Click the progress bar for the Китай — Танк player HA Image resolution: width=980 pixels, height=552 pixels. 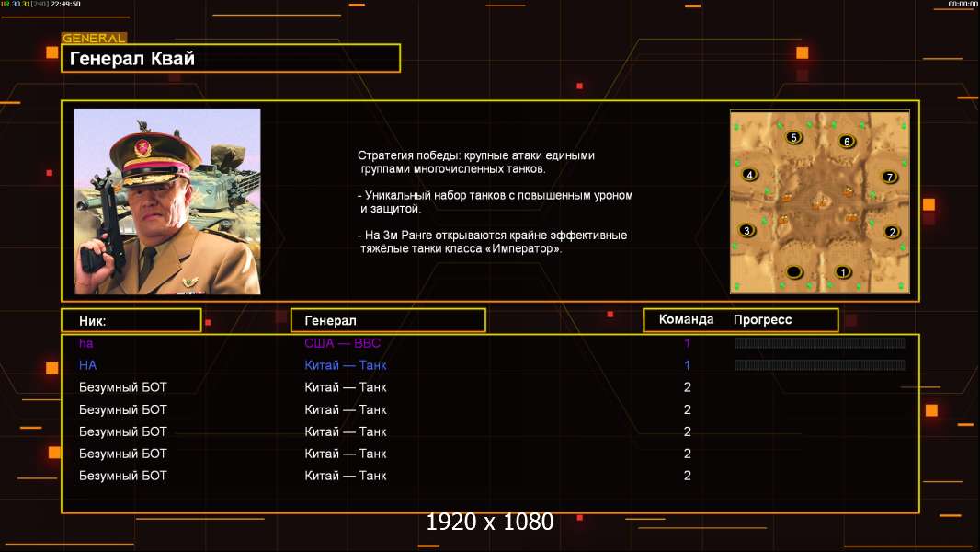click(820, 365)
